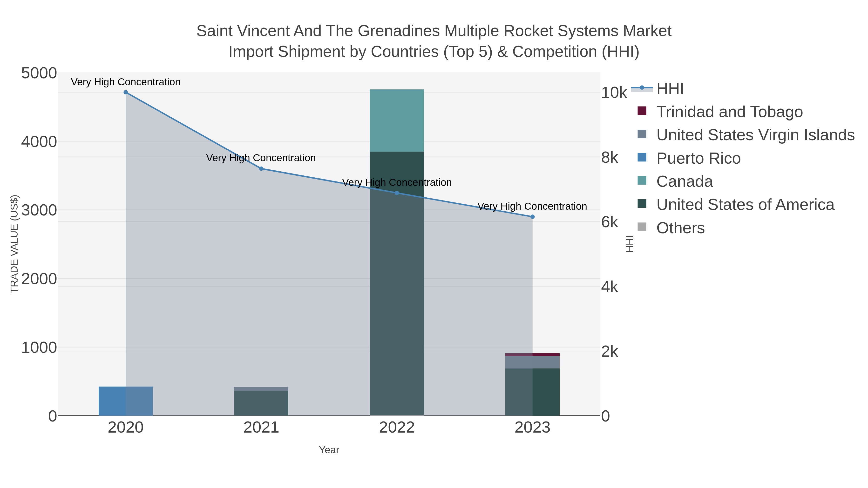Click the 'Very High Concentration' label above 2021
The image size is (868, 488).
tap(261, 158)
